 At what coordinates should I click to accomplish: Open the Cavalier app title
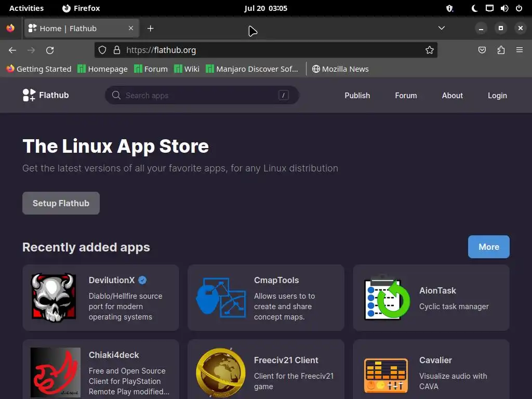(x=436, y=360)
